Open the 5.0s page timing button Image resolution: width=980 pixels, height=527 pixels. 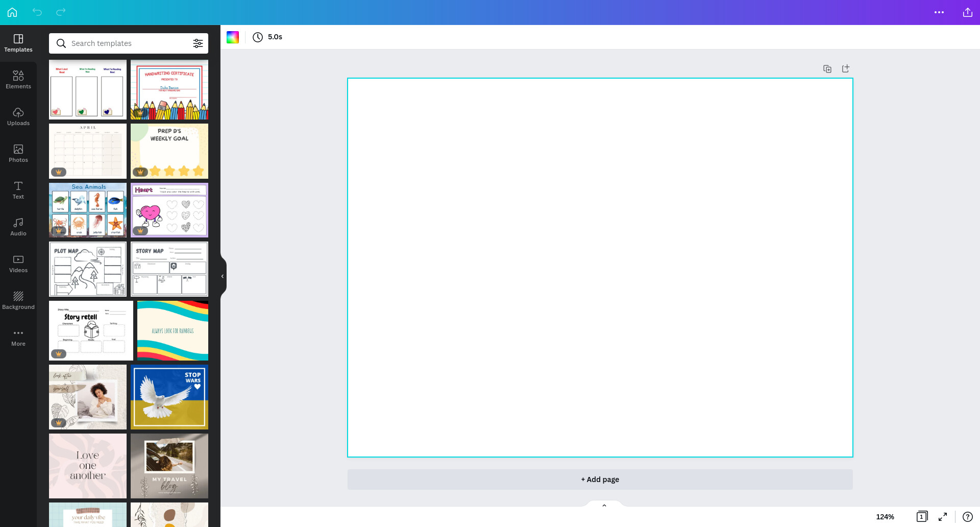coord(267,37)
